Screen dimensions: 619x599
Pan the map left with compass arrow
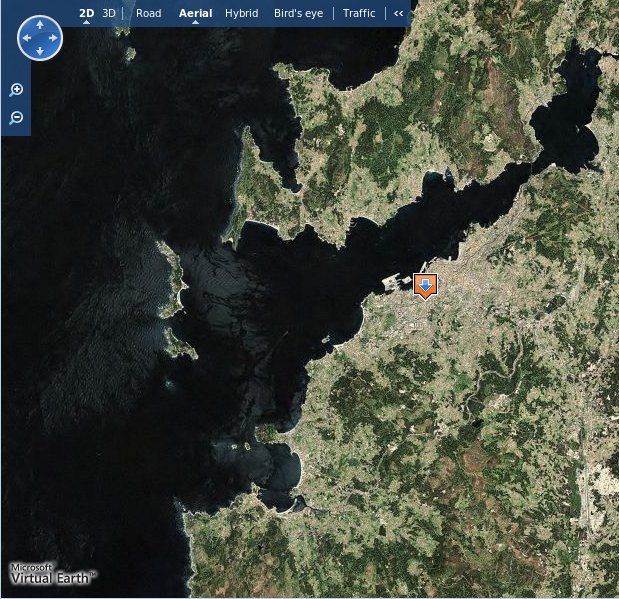[x=27, y=38]
